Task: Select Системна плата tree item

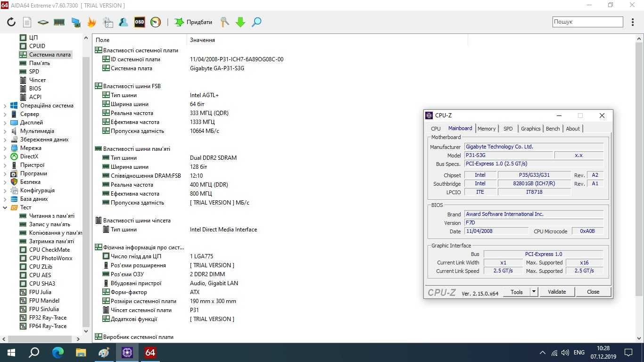Action: coord(50,54)
